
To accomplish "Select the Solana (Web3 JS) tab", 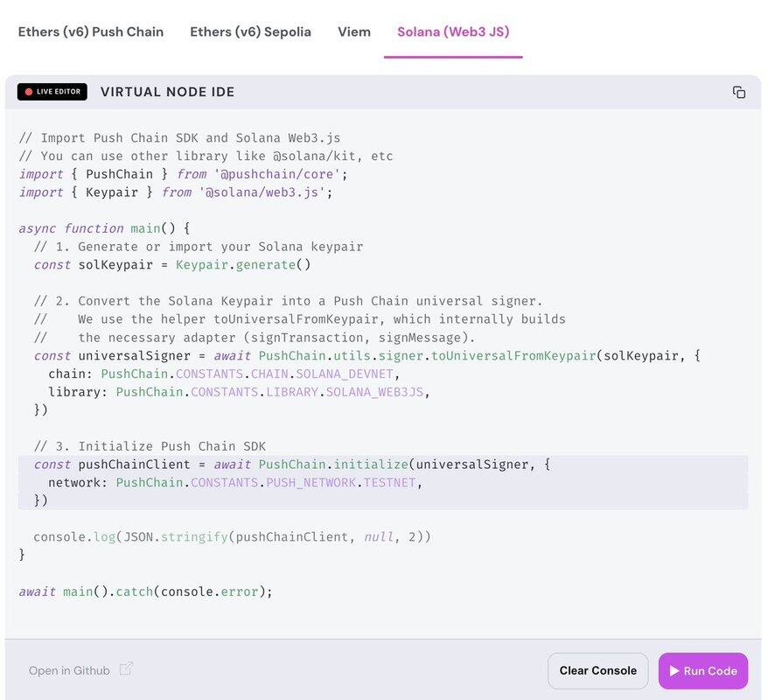I will (453, 31).
